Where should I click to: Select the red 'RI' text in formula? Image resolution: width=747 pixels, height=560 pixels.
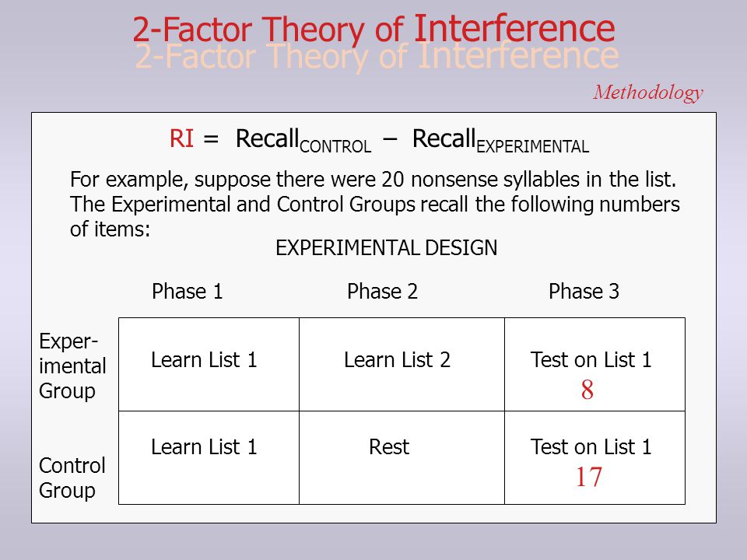point(181,138)
